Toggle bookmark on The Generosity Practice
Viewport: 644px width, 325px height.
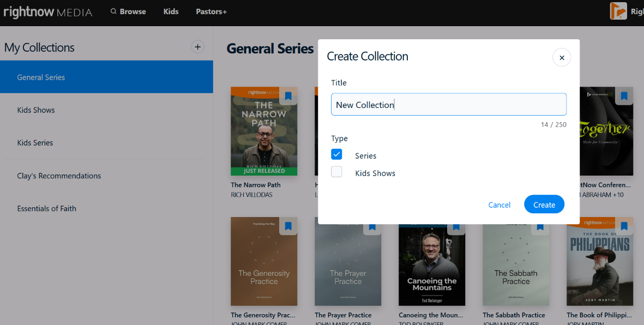point(288,226)
